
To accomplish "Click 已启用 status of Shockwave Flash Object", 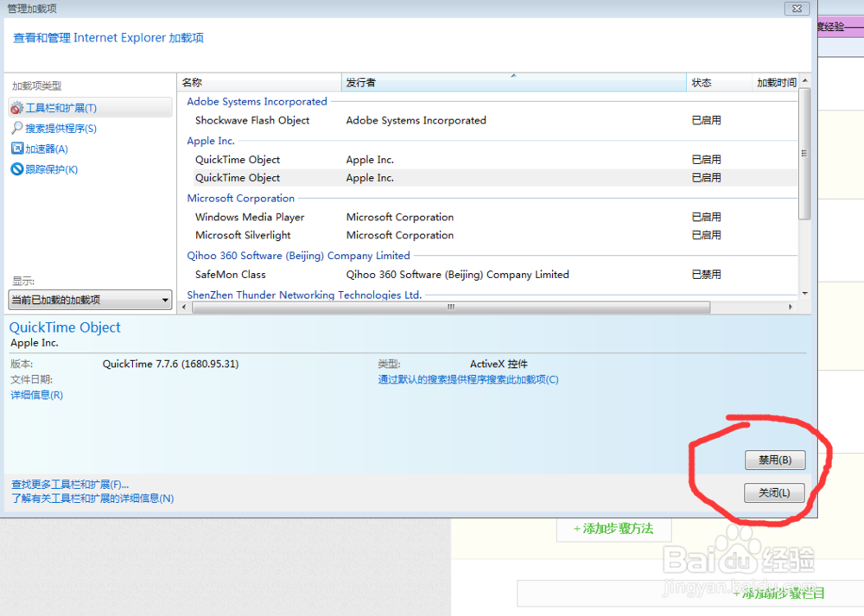I will (x=707, y=120).
